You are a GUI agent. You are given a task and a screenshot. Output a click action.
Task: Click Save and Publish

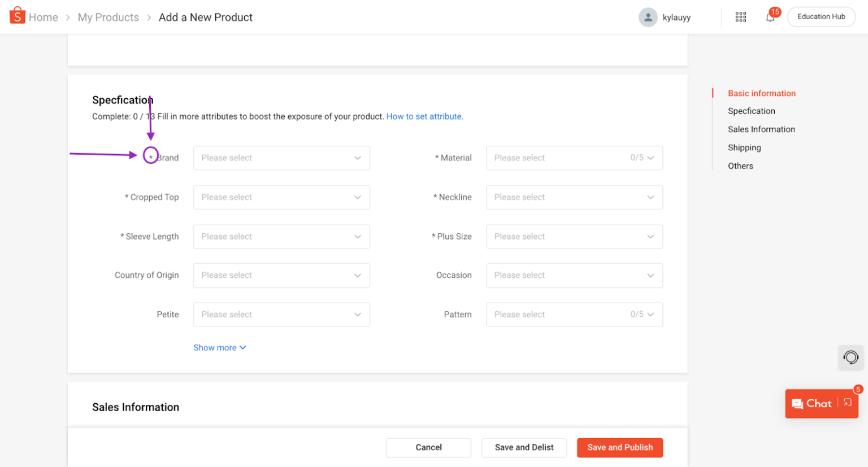pyautogui.click(x=619, y=447)
